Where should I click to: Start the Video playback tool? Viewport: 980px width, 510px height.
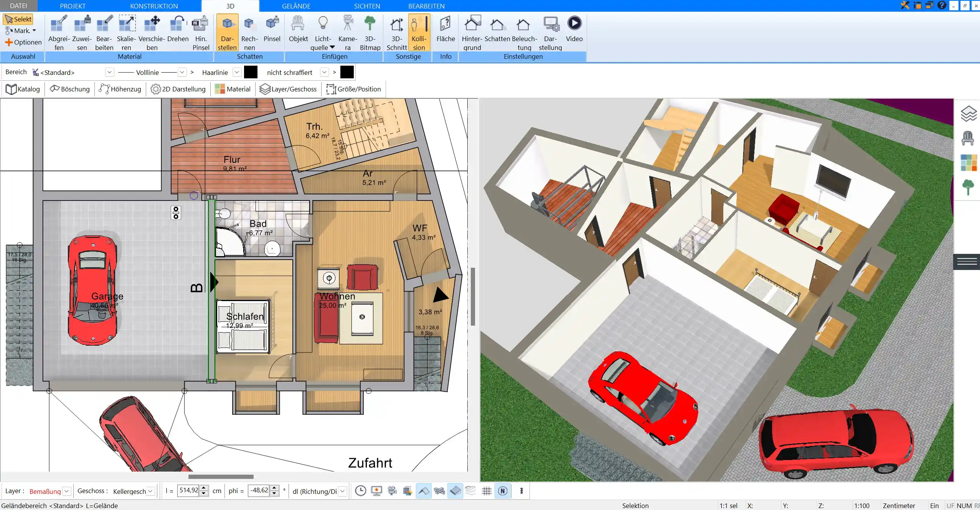574,29
